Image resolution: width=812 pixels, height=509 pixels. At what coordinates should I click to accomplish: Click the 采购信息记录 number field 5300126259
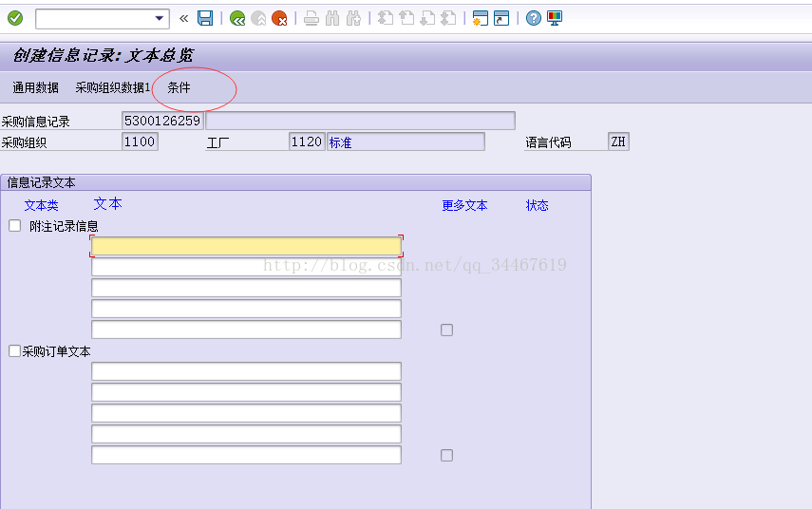(x=162, y=121)
